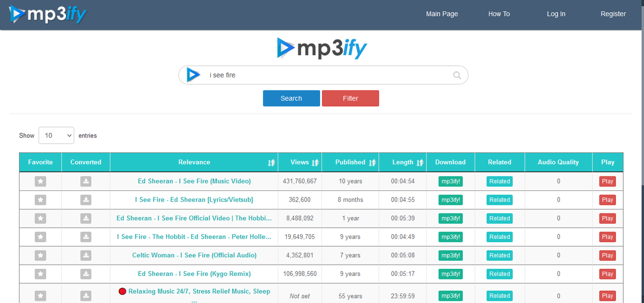Open I See Fire - The Hobbit Peter Holle... link
644x303 pixels.
click(194, 237)
